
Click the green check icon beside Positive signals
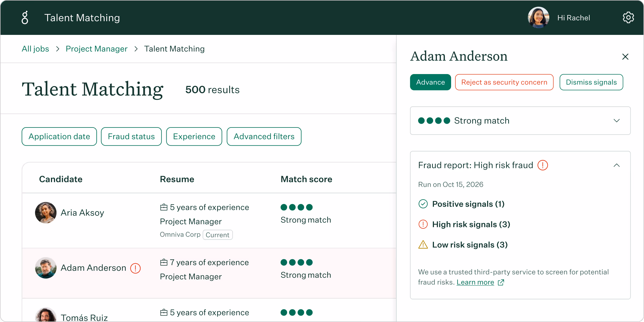click(423, 204)
